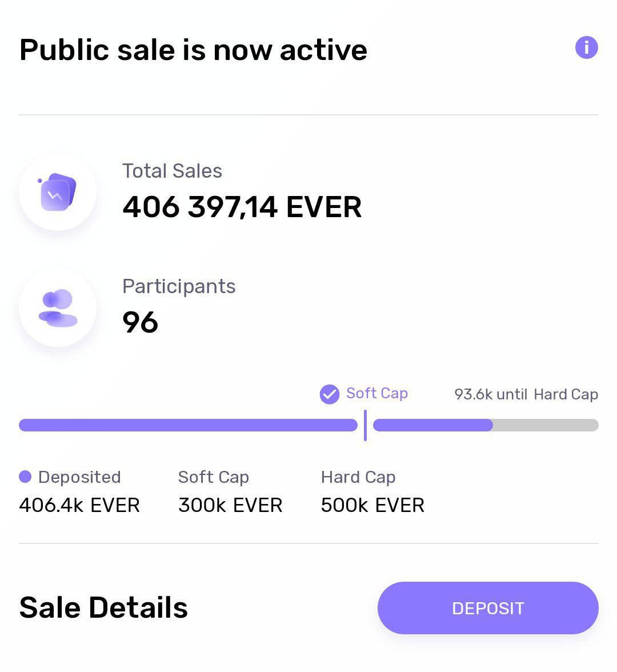Click the Soft Cap label above bar
This screenshot has width=617, height=672.
pos(377,394)
